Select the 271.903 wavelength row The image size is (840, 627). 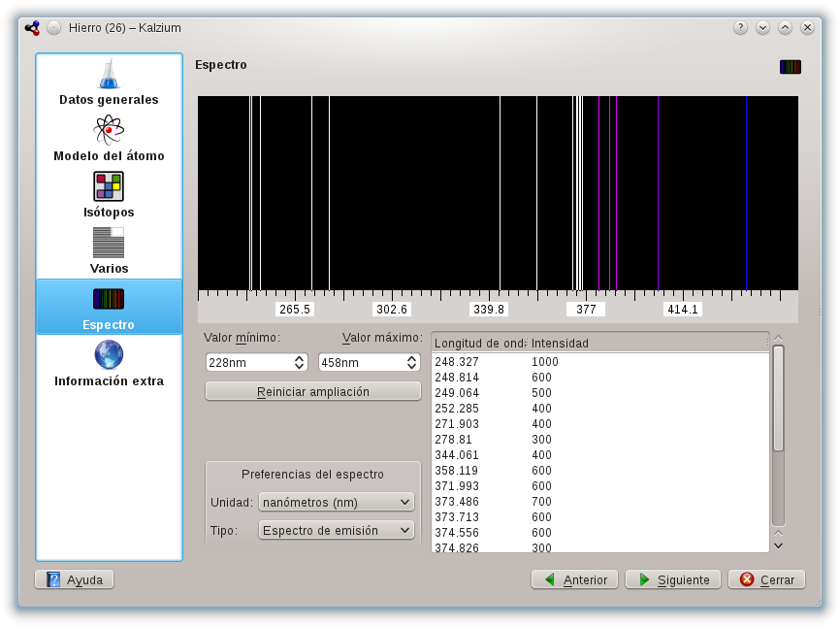point(600,424)
